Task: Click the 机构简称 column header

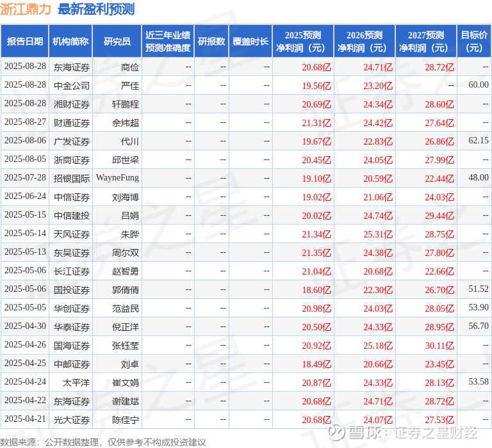Action: (70, 42)
